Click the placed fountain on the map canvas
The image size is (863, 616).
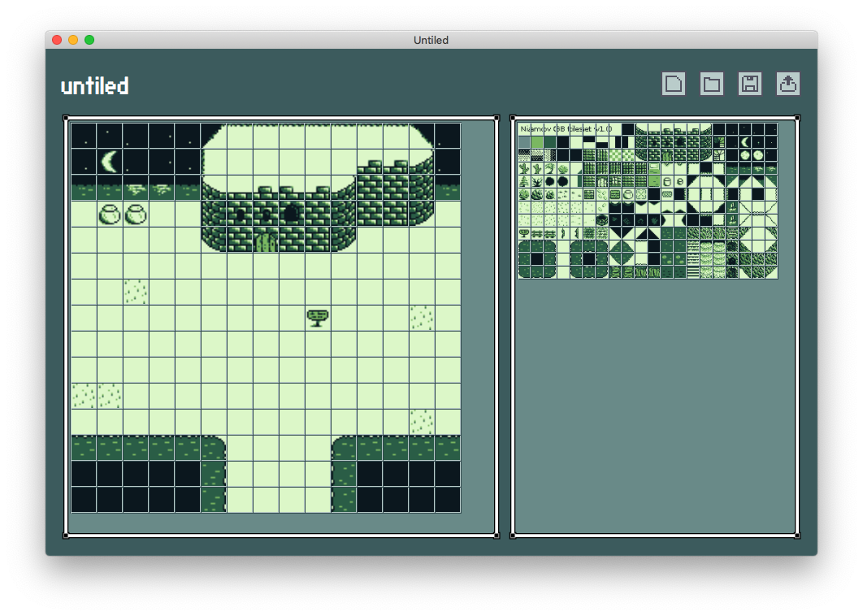pyautogui.click(x=319, y=318)
